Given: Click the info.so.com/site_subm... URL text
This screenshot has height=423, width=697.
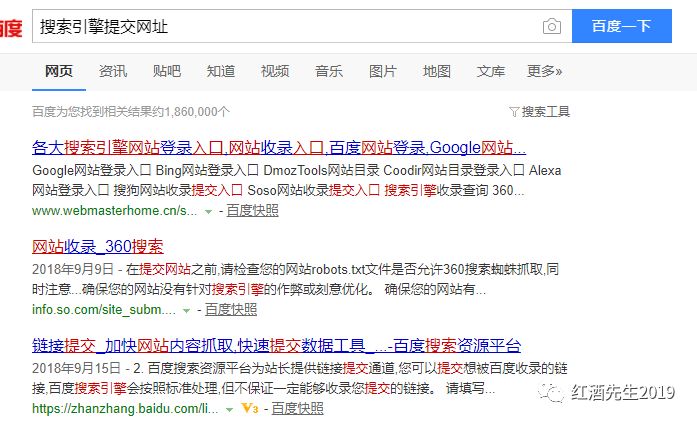Looking at the screenshot, I should point(104,310).
